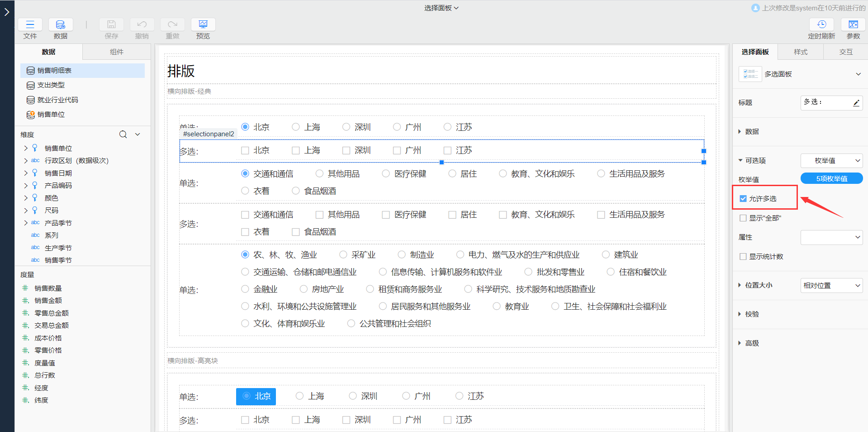Viewport: 868px width, 432px height.
Task: Open the 枚举值 options dropdown
Action: [x=831, y=161]
